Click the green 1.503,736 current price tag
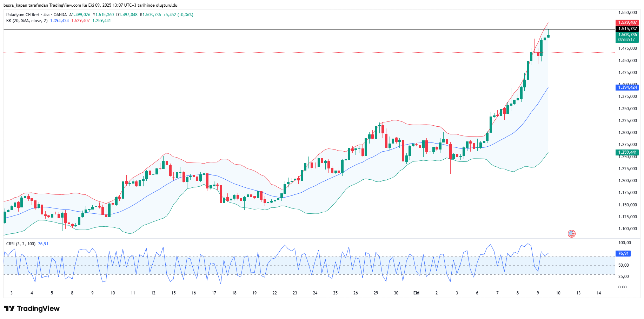This screenshot has height=319, width=644. click(x=627, y=35)
